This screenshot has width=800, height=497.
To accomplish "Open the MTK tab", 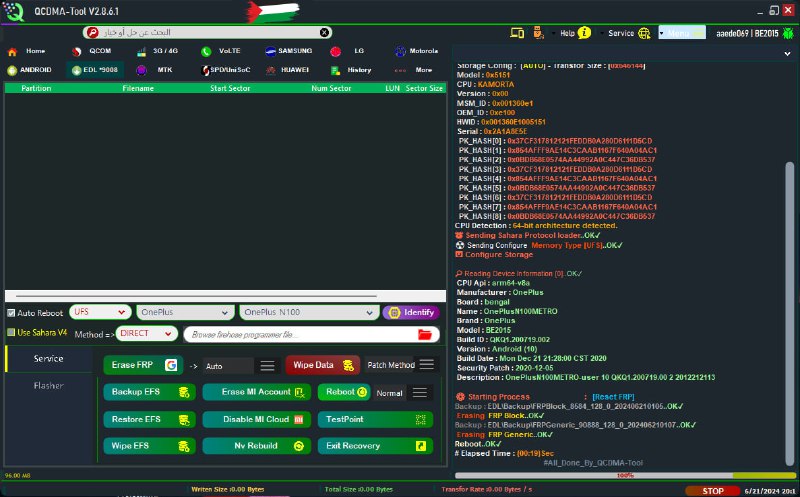I will point(155,70).
